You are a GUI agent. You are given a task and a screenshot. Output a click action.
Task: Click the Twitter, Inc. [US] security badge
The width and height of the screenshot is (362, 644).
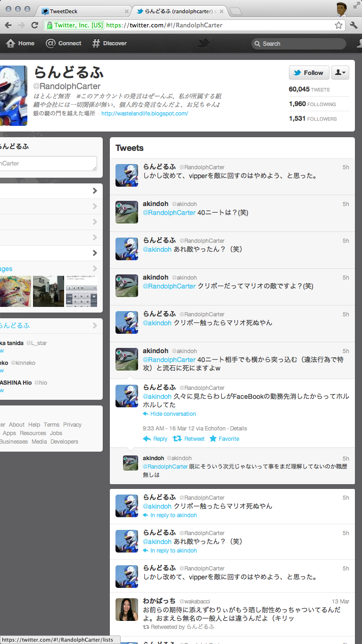(x=74, y=25)
